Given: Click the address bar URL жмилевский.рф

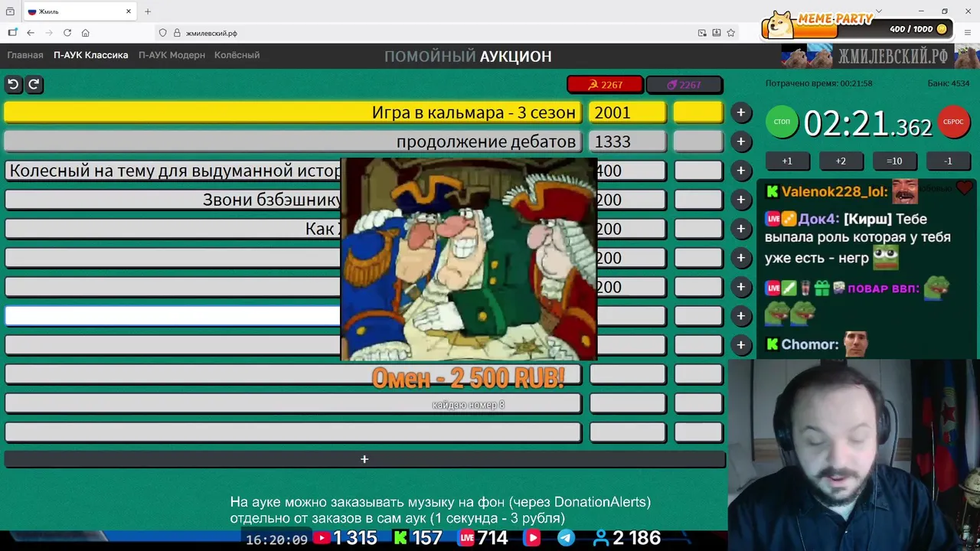Looking at the screenshot, I should [x=211, y=33].
